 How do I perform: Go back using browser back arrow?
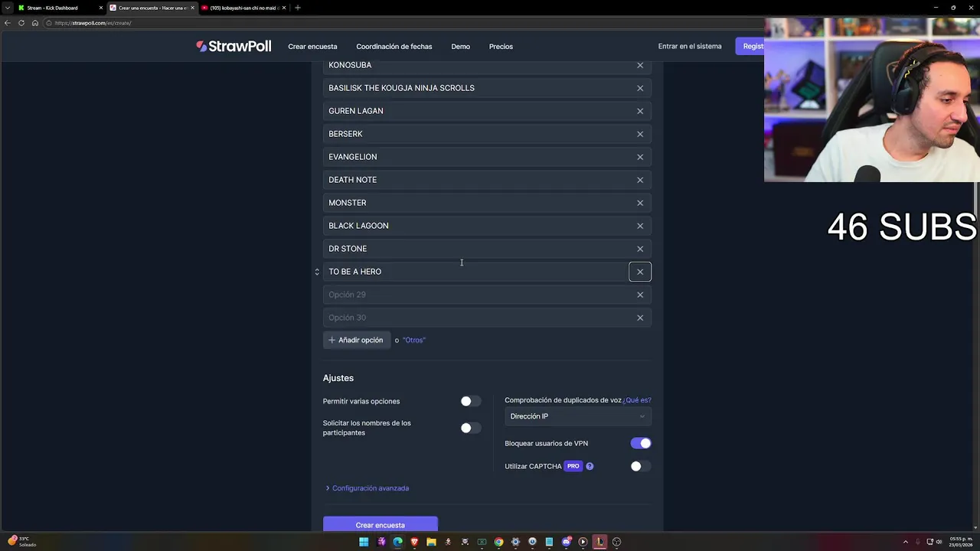click(8, 23)
